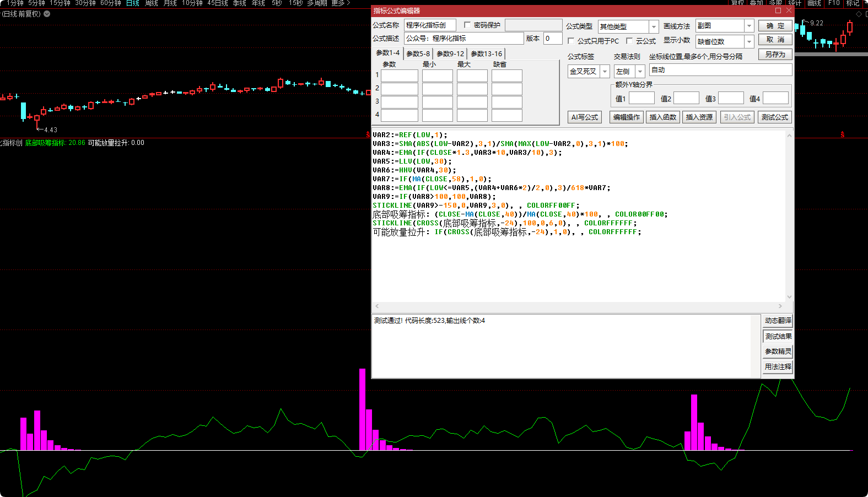Click the plus icon after 标记
Image resolution: width=868 pixels, height=497 pixels.
[x=865, y=3]
